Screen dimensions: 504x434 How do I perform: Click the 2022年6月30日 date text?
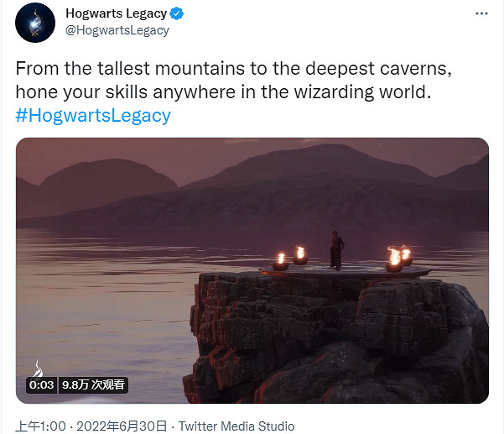pos(122,426)
